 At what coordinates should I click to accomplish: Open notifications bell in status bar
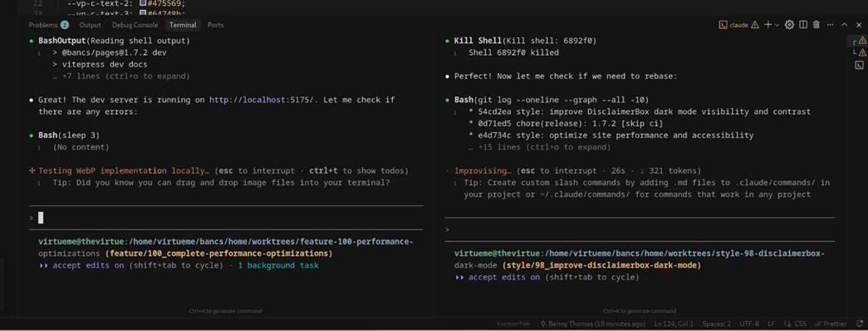(x=859, y=324)
